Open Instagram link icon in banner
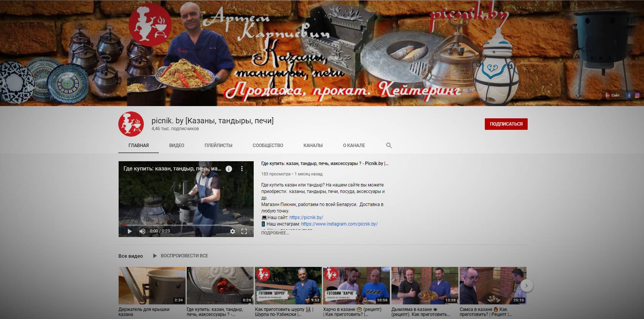The height and width of the screenshot is (319, 644). (637, 95)
